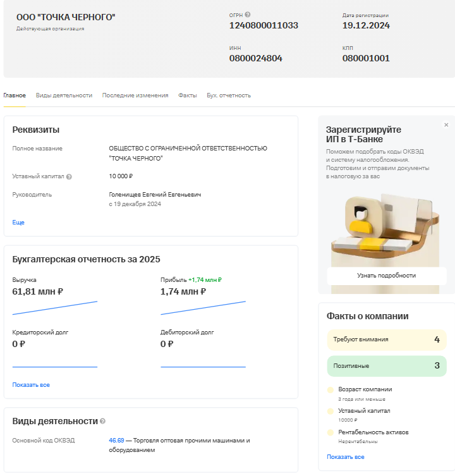
Task: Expand company facts with Показать все
Action: [345, 457]
